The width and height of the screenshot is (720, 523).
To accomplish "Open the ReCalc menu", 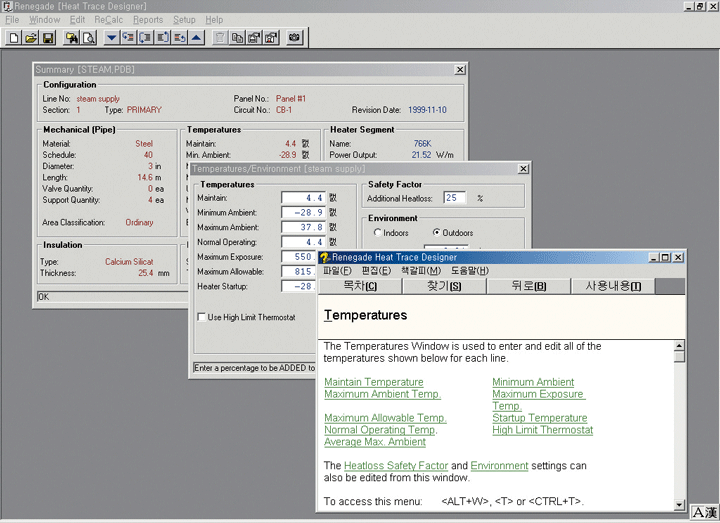I will tap(109, 20).
